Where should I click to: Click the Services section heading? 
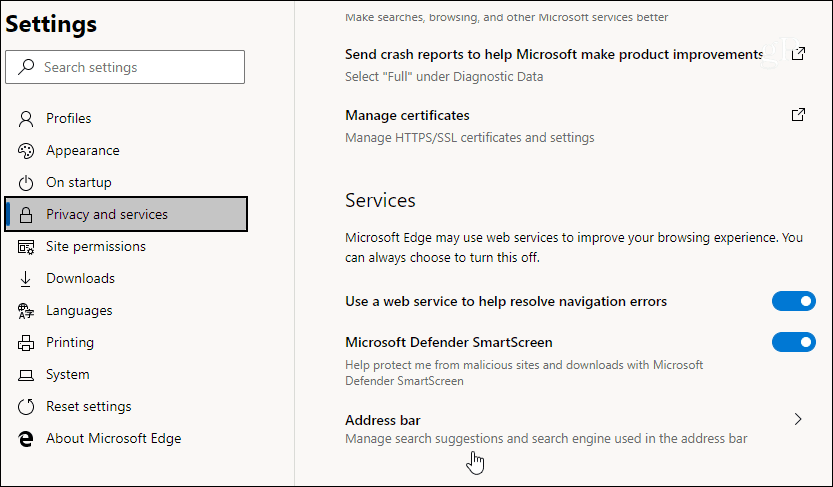(380, 200)
